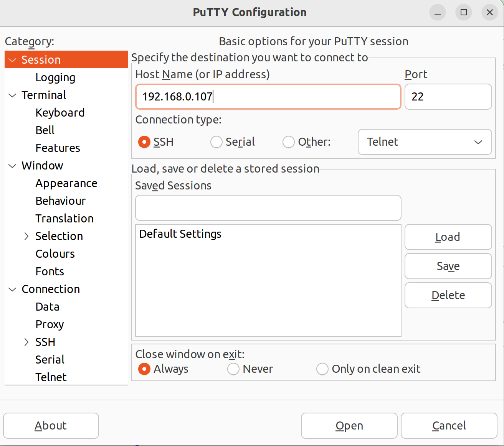Collapse the Terminal category chevron
The width and height of the screenshot is (504, 446).
tap(13, 95)
